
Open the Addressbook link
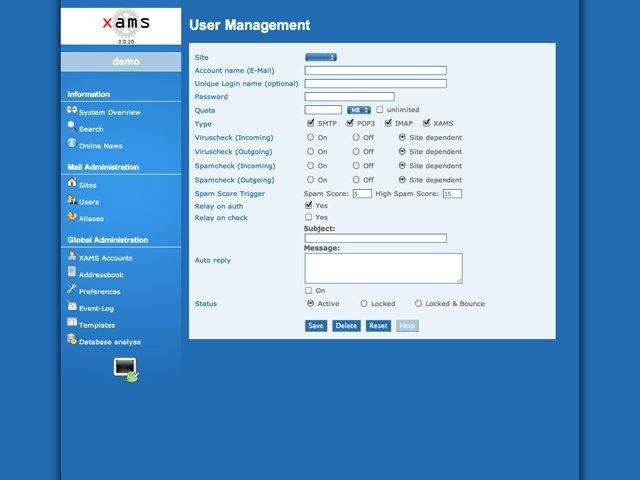click(101, 275)
